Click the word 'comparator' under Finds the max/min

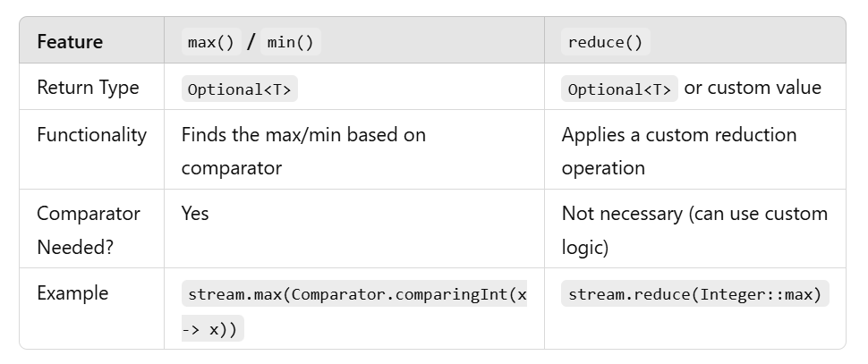click(231, 167)
